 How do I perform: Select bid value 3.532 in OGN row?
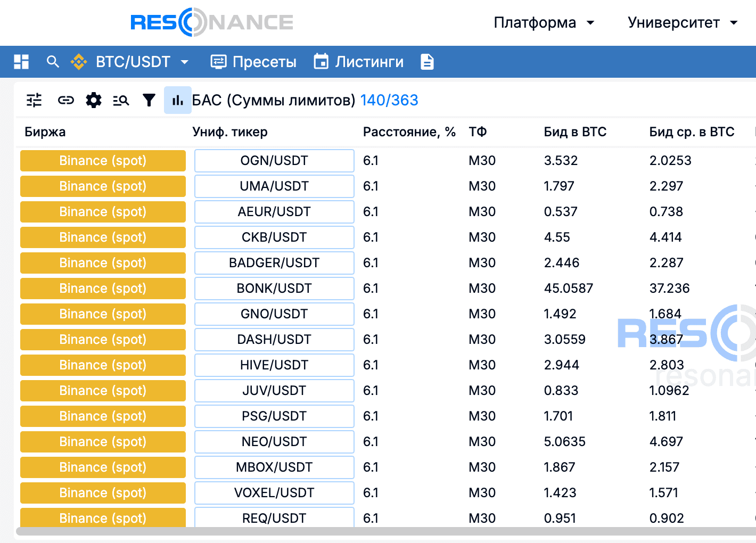pyautogui.click(x=561, y=161)
